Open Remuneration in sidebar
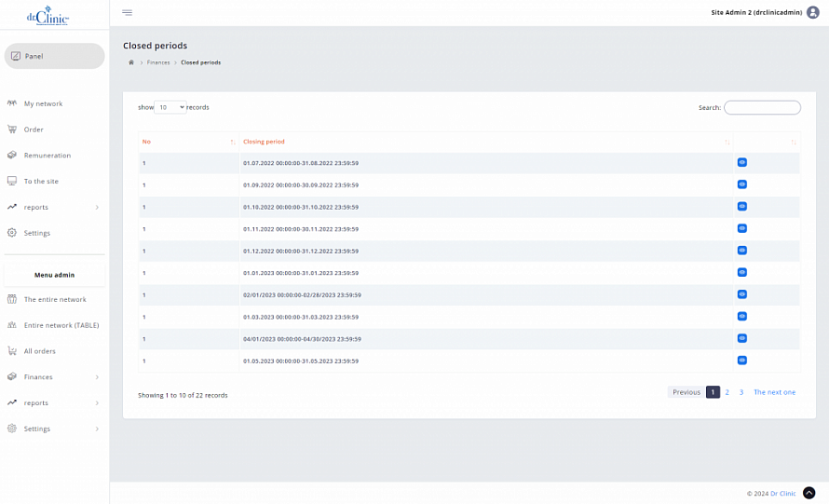The height and width of the screenshot is (504, 829). (47, 156)
